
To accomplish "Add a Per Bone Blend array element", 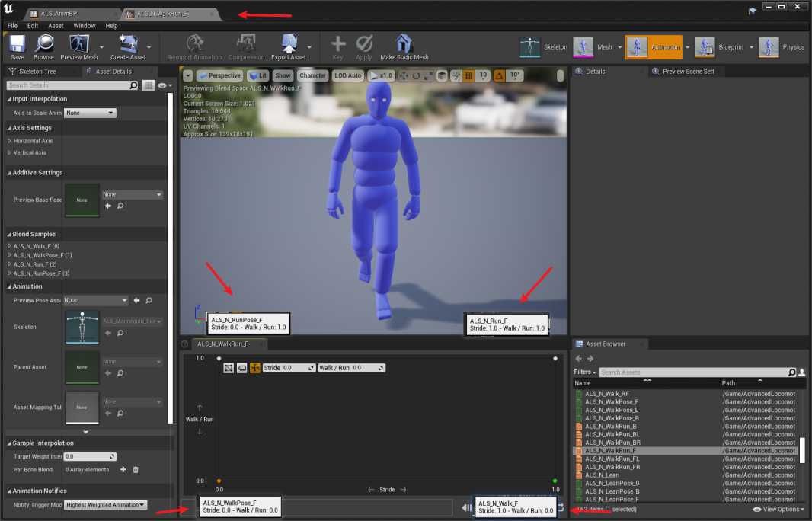I will point(123,470).
